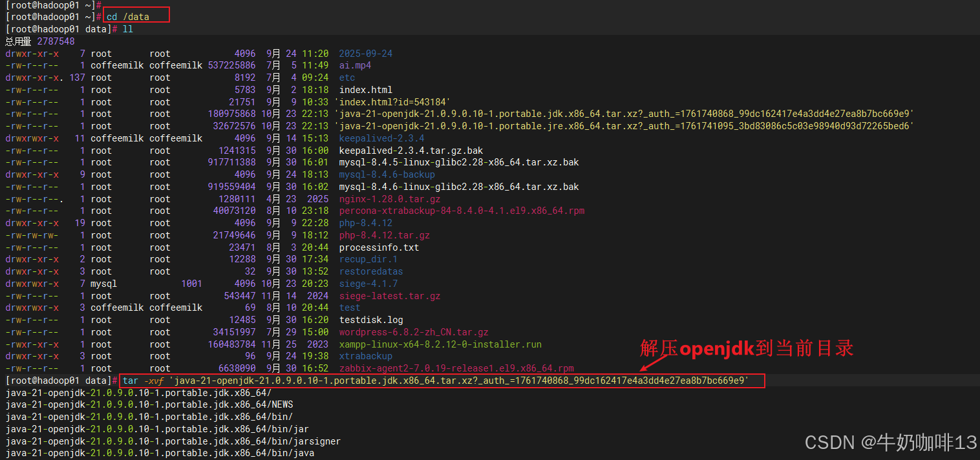980x460 pixels.
Task: Select processinfo.txt file name
Action: point(379,247)
